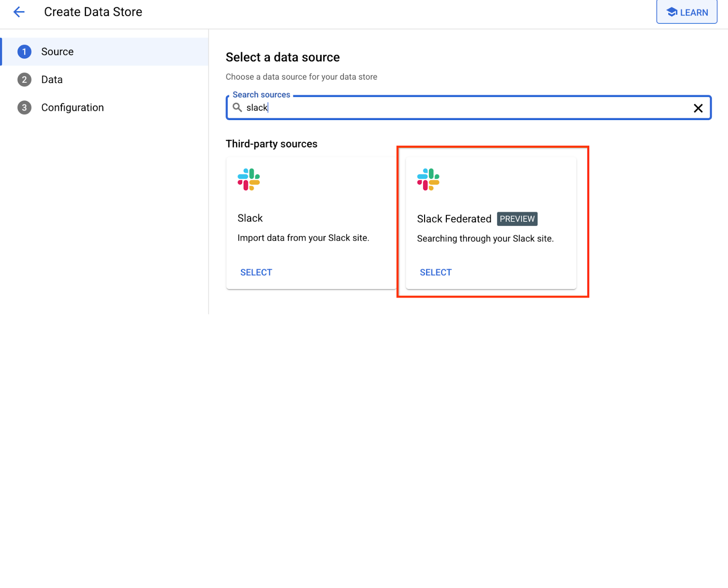This screenshot has width=728, height=588.
Task: Click "Searching through your Slack site." text
Action: (x=485, y=239)
